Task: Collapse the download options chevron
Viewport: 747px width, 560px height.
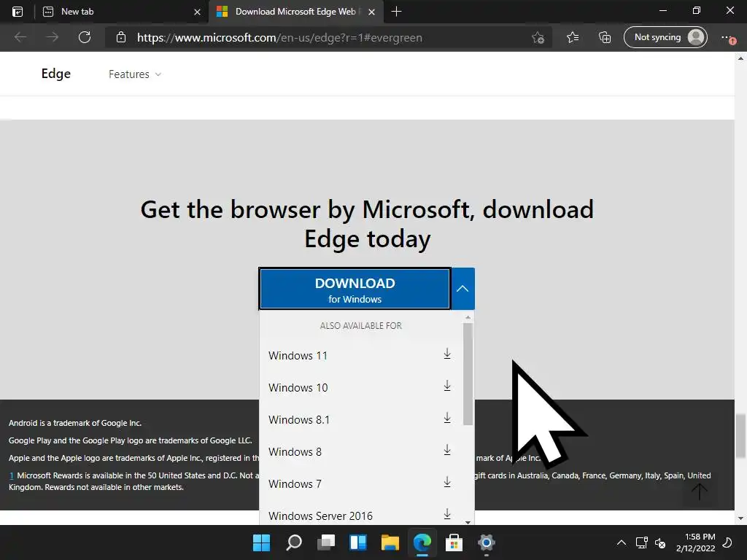Action: (x=462, y=289)
